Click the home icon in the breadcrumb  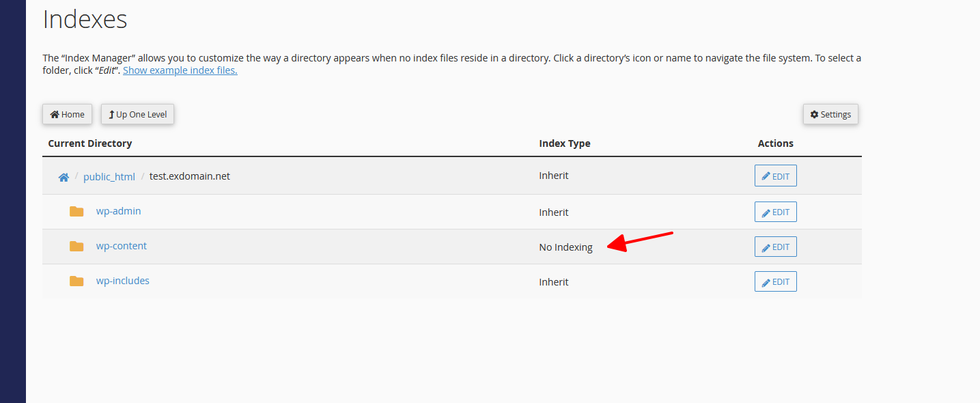coord(64,177)
